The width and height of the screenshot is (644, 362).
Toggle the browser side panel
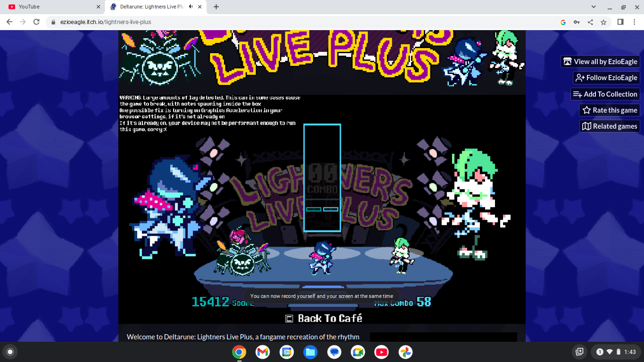pos(620,22)
